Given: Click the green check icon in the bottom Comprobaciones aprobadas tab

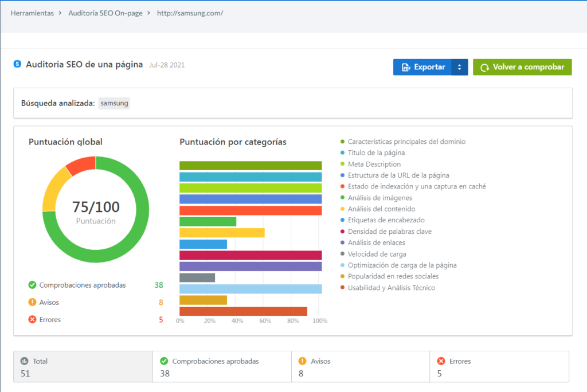Looking at the screenshot, I should coord(164,361).
